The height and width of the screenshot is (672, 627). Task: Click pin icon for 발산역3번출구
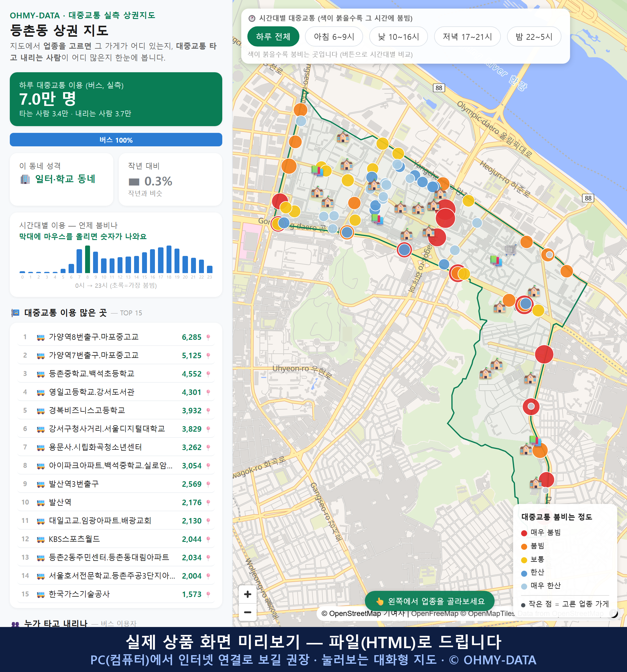(208, 484)
